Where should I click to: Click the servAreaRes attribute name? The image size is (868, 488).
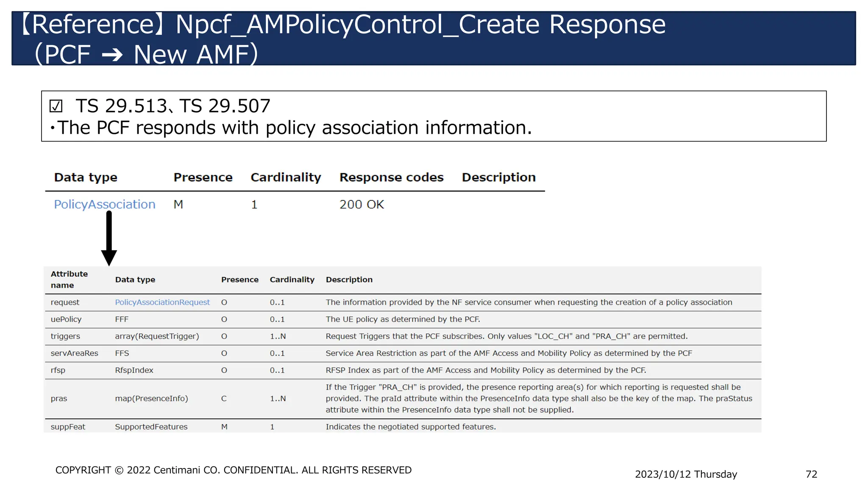pyautogui.click(x=74, y=353)
